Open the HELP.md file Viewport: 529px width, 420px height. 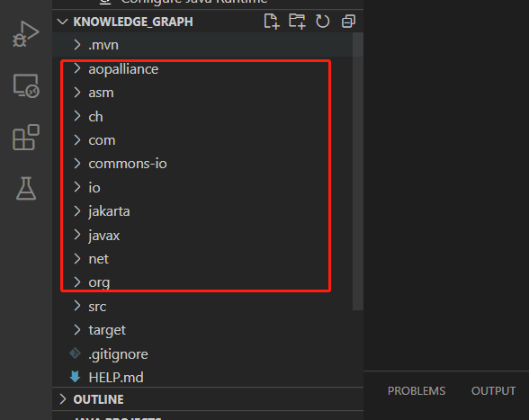pos(116,378)
